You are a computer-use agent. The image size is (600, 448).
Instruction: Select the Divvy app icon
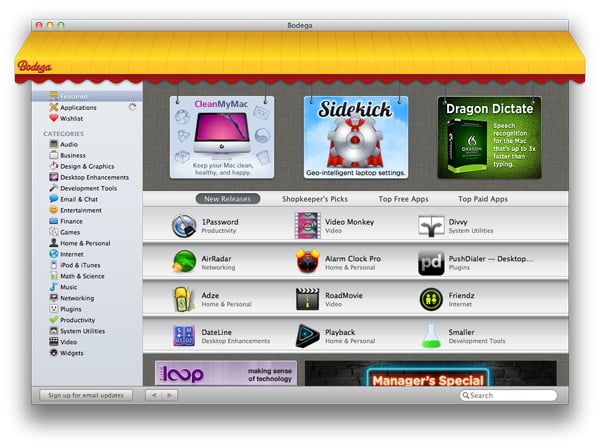coord(431,226)
